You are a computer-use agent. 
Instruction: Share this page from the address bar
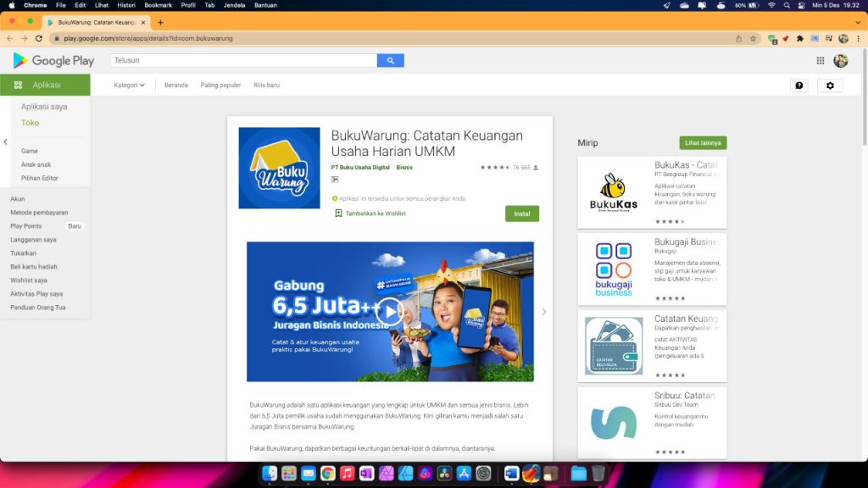point(738,38)
